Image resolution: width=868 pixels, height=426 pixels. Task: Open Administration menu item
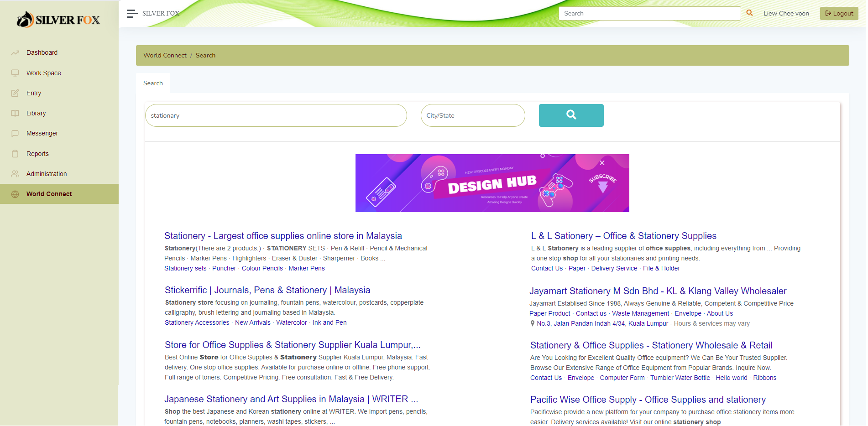[59, 174]
